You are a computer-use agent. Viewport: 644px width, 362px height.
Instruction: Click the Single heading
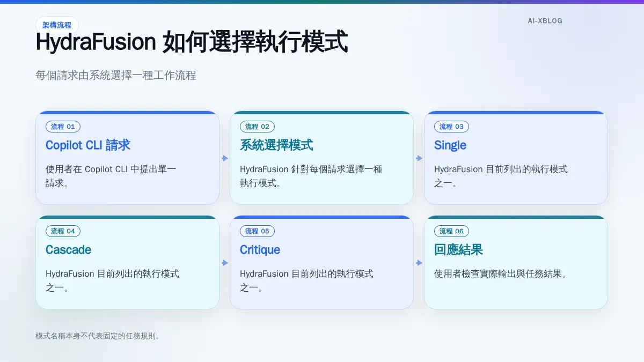point(450,145)
